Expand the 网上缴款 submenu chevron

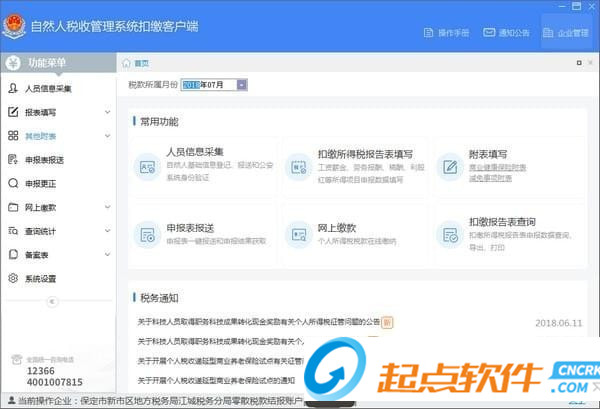click(108, 207)
